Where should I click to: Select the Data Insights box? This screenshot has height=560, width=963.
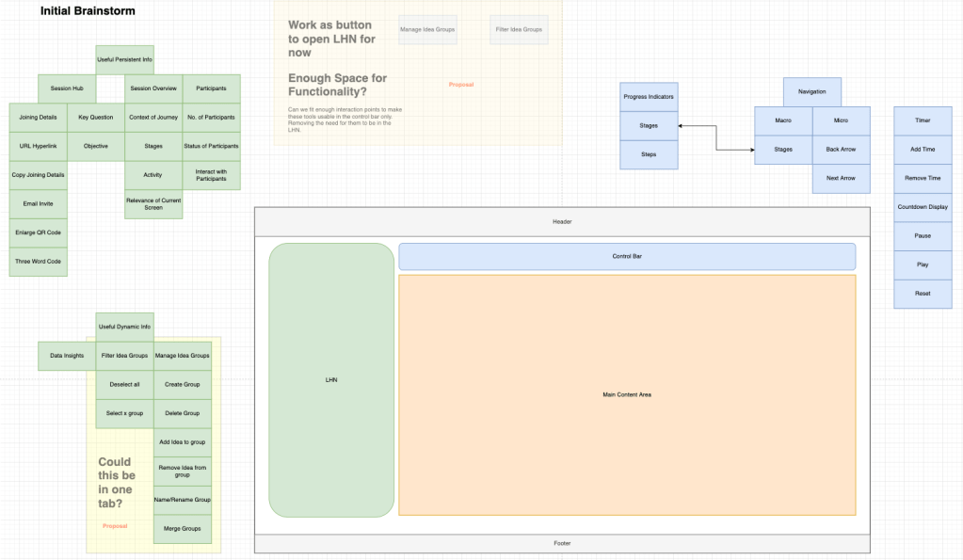pyautogui.click(x=67, y=356)
